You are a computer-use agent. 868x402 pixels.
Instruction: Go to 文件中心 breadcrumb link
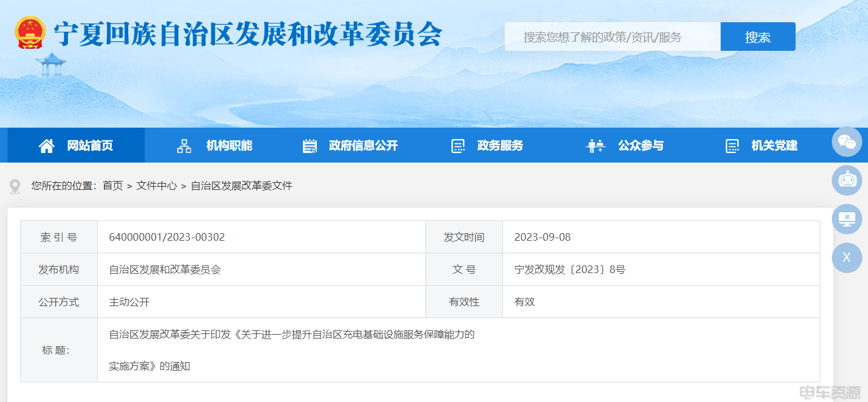[x=156, y=185]
